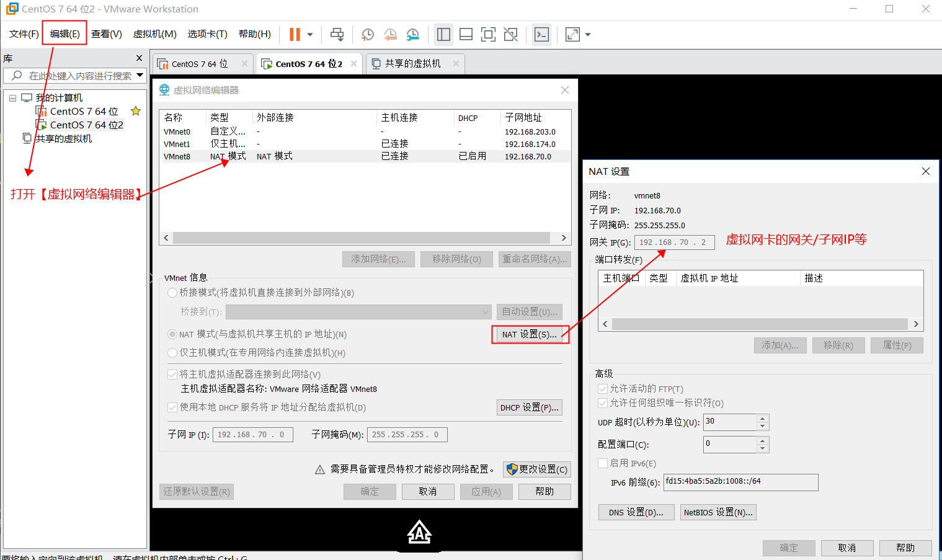Click the 虚拟网络编辑器 title globe icon

point(164,90)
